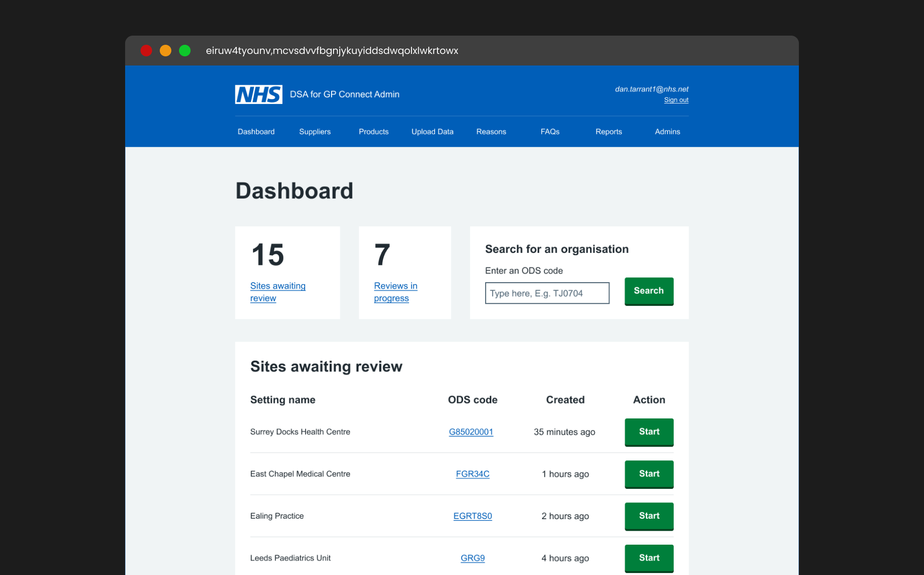Click the green window maximize dot
The width and height of the screenshot is (924, 575).
coord(185,51)
